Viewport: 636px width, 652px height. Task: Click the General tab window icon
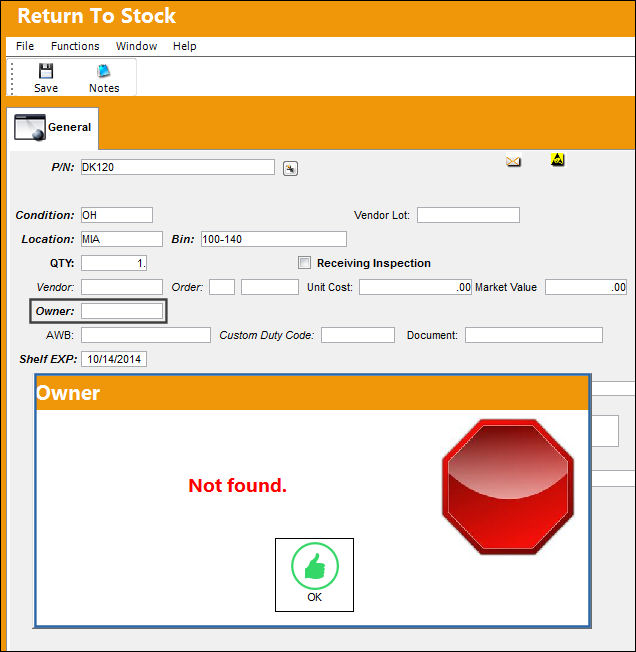coord(30,127)
